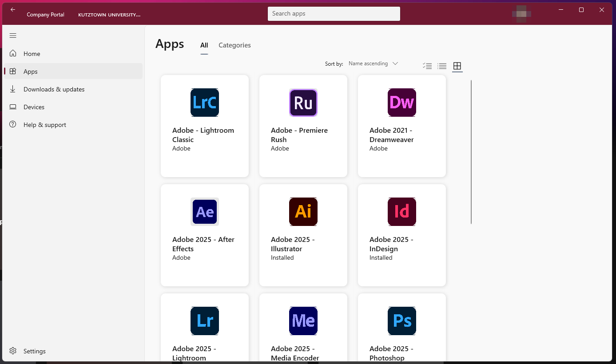The height and width of the screenshot is (364, 616).
Task: Open the Premiere Rush Ru icon
Action: pos(303,103)
